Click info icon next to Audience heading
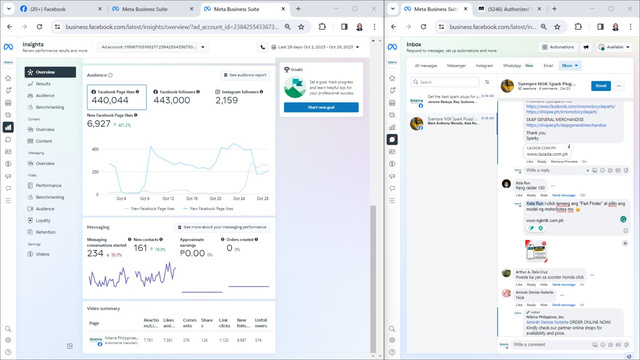The width and height of the screenshot is (640, 360). (110, 75)
